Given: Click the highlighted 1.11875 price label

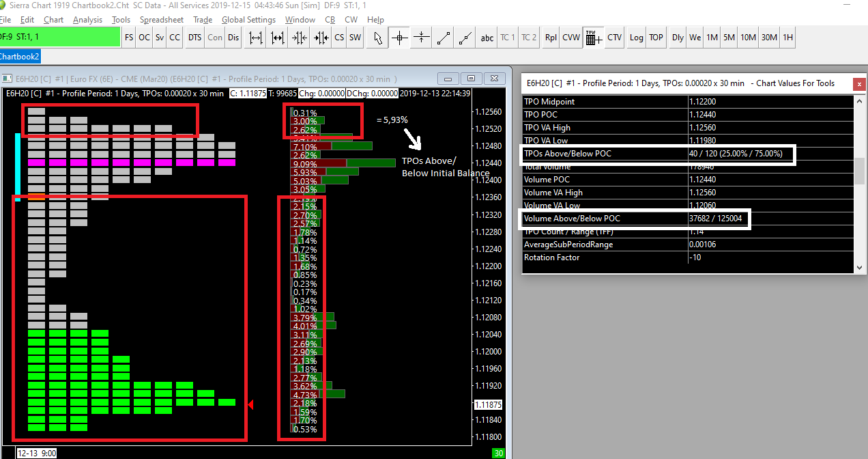Looking at the screenshot, I should click(x=488, y=404).
